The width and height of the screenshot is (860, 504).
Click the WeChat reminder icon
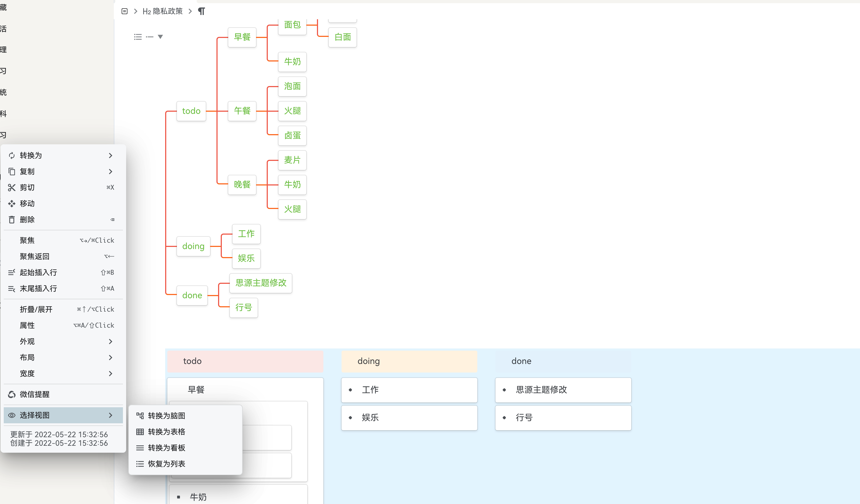click(11, 394)
